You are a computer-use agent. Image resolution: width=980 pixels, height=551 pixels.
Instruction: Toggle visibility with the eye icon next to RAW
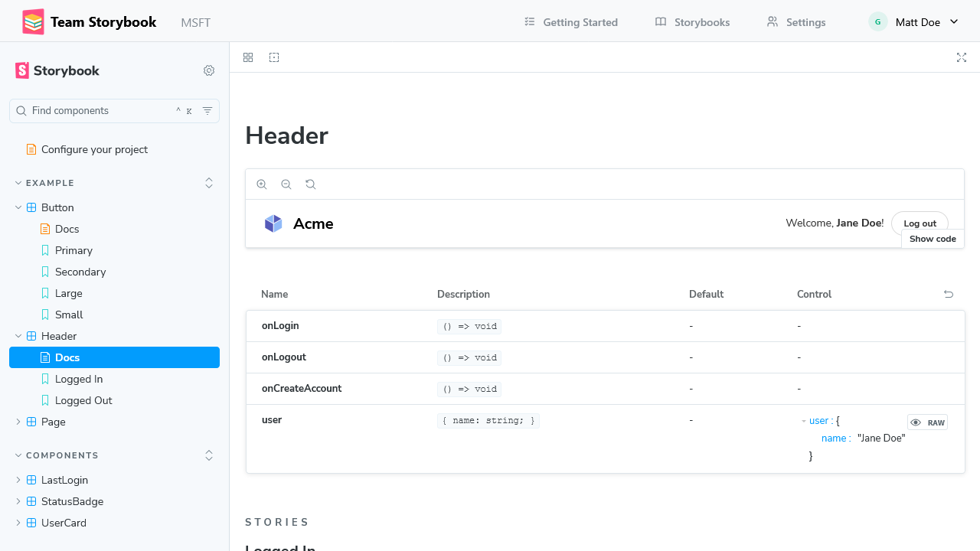pos(915,422)
